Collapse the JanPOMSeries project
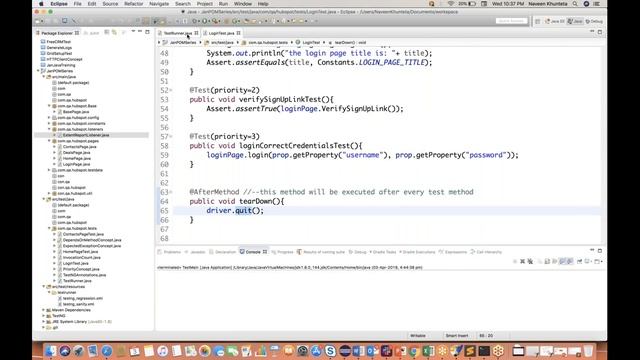The image size is (640, 360). coord(38,71)
